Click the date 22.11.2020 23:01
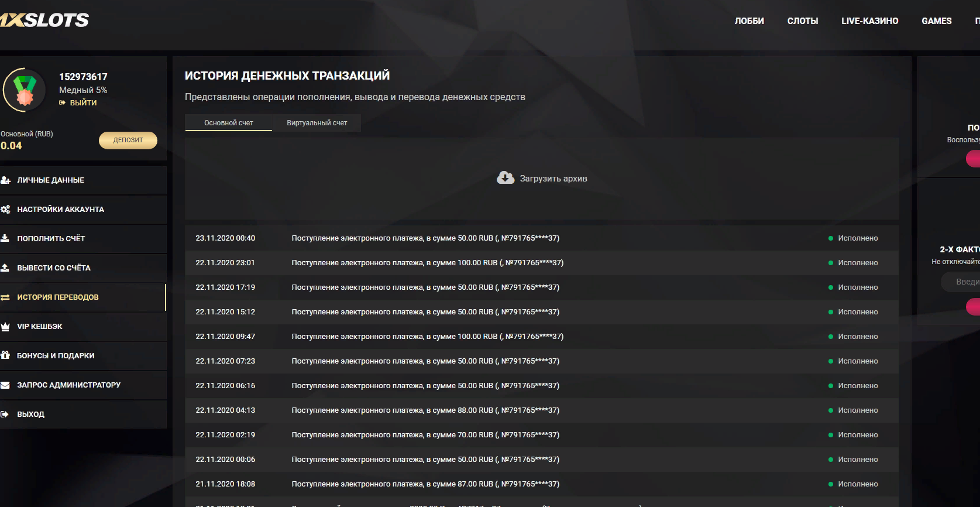This screenshot has width=980, height=507. [x=225, y=263]
